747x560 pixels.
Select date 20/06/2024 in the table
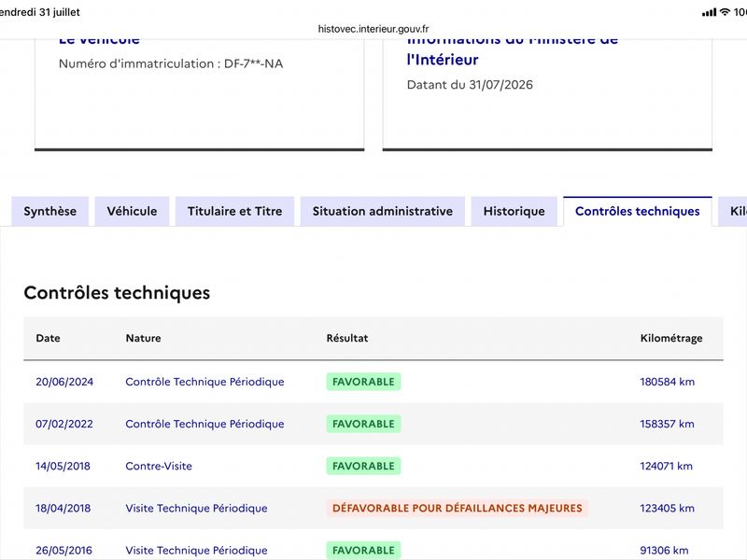pos(64,382)
